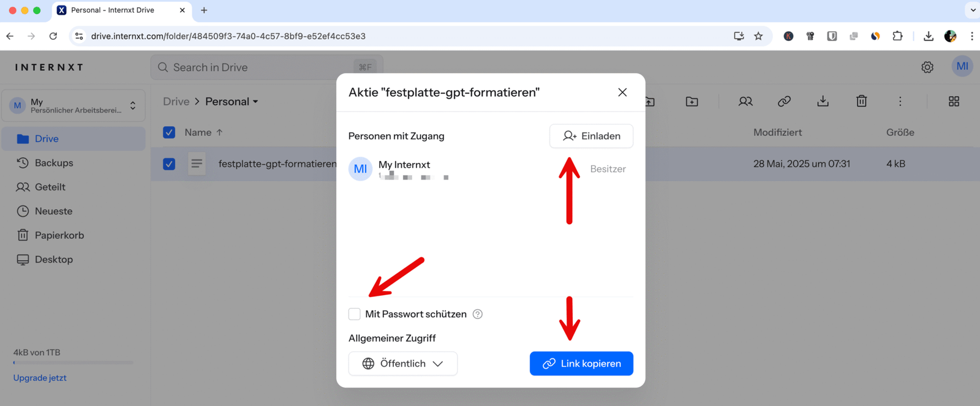The width and height of the screenshot is (980, 406).
Task: Open the 'Öffentlich' access dropdown
Action: pos(403,363)
